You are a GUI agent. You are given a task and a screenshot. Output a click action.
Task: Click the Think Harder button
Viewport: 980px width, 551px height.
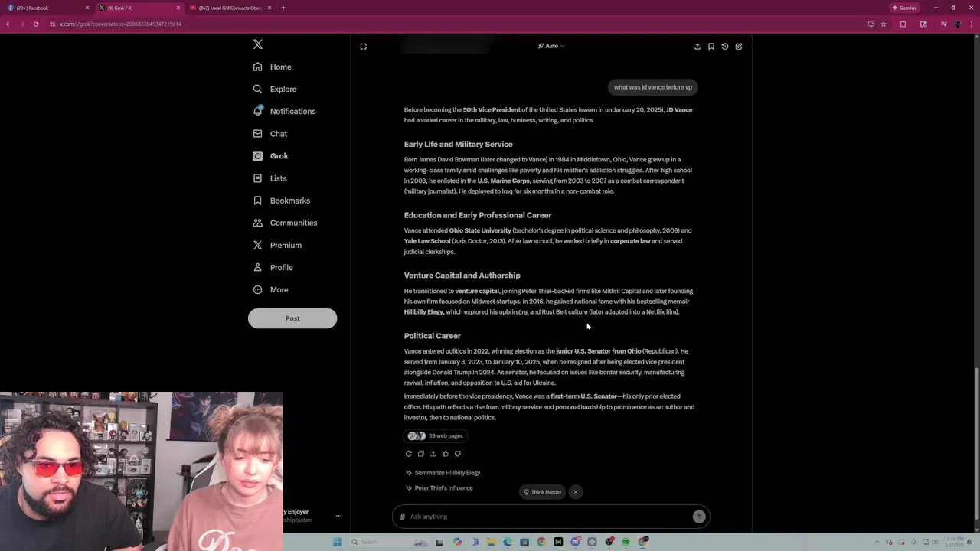click(543, 492)
